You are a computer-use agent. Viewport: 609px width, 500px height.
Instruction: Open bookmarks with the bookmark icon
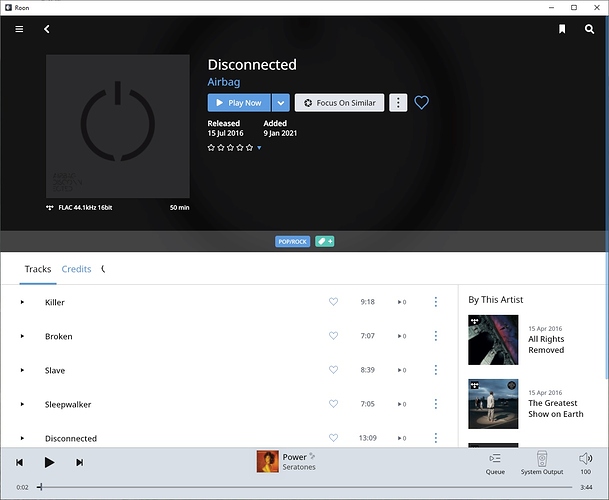(x=562, y=29)
